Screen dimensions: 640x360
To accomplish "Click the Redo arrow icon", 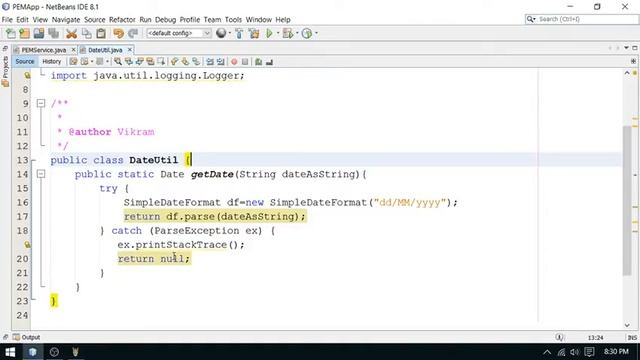I will (133, 33).
